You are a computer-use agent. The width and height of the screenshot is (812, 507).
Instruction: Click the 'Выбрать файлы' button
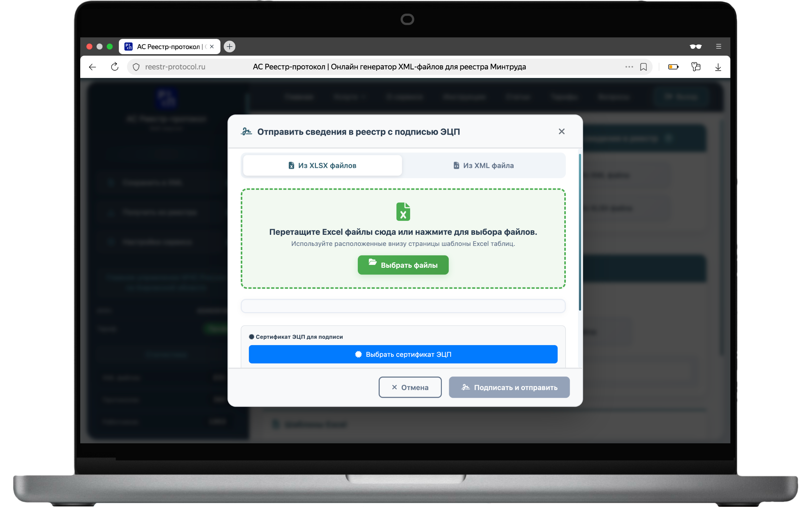pyautogui.click(x=403, y=265)
